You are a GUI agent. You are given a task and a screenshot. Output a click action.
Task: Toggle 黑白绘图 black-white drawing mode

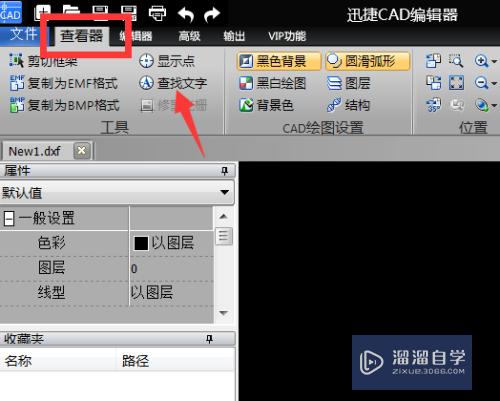(272, 83)
